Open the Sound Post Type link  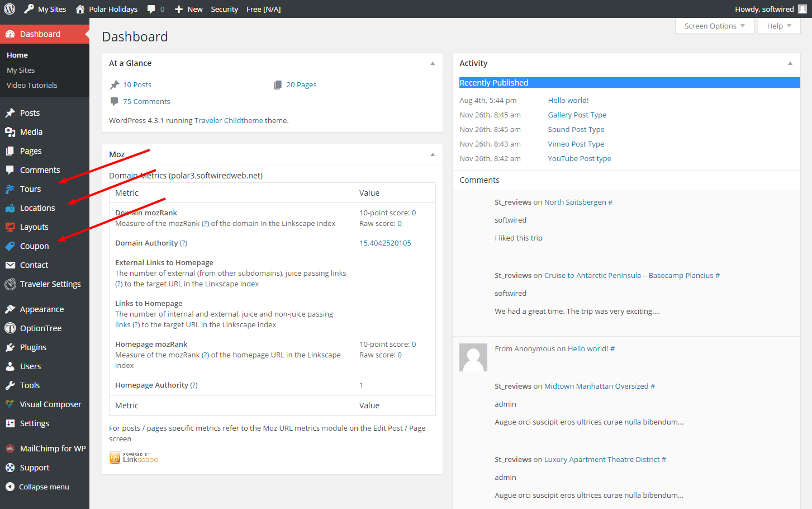[x=576, y=129]
